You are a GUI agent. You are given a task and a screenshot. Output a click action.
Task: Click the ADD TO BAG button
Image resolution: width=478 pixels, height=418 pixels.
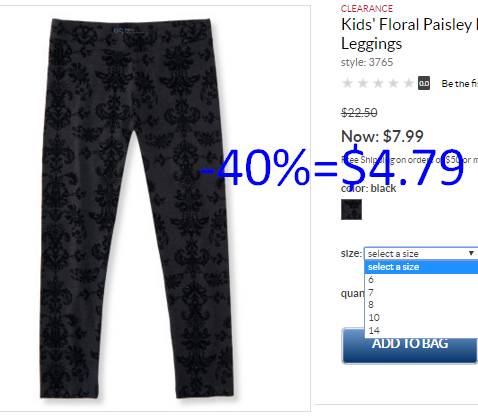410,345
